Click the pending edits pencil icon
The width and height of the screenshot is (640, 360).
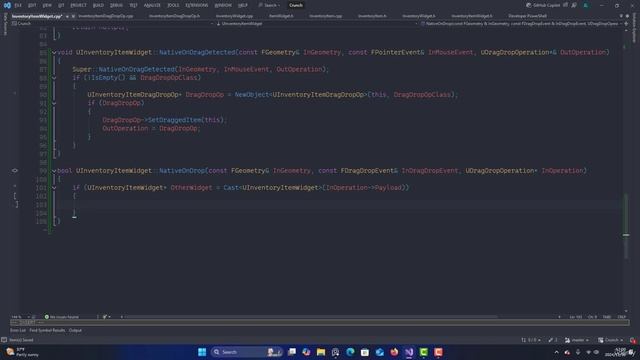pos(553,340)
